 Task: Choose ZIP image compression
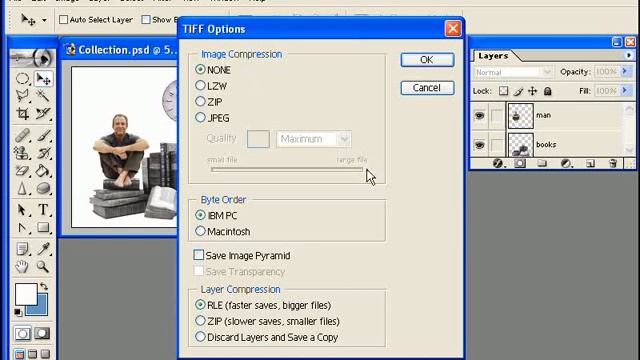point(209,102)
